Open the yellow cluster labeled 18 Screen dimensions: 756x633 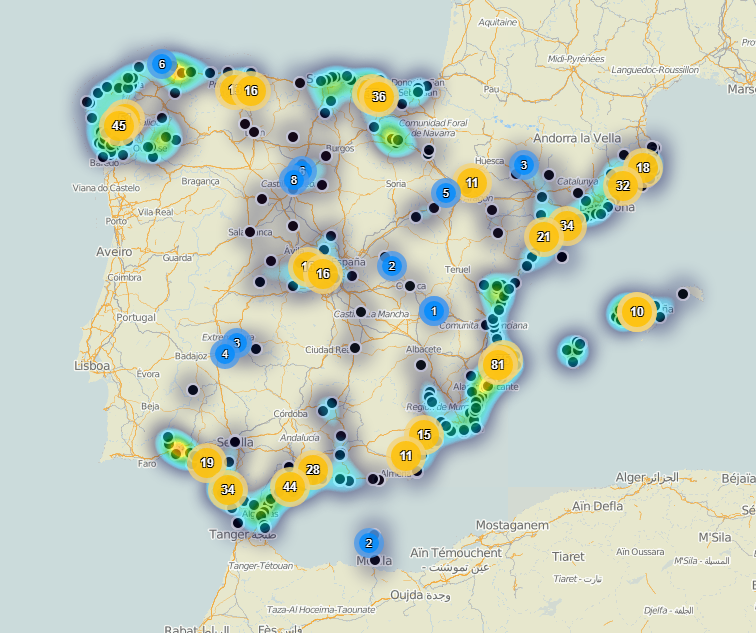pyautogui.click(x=643, y=168)
